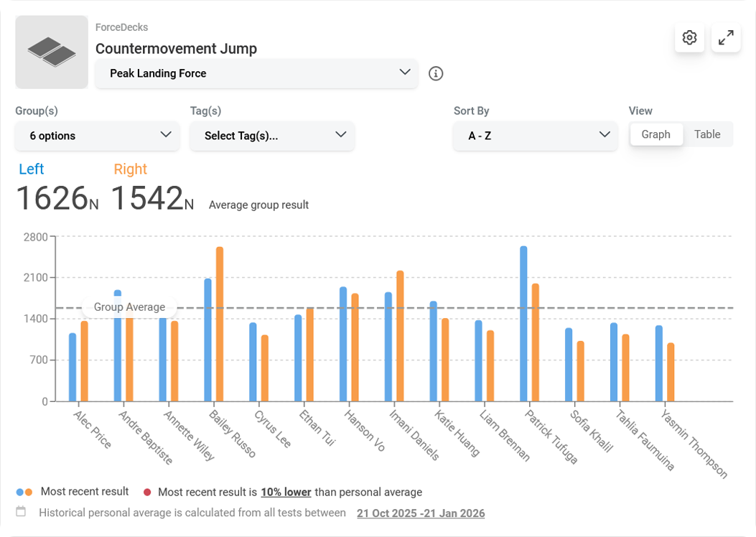Show info about Peak Landing Force metric
Viewport: 756px width, 537px height.
pos(435,74)
